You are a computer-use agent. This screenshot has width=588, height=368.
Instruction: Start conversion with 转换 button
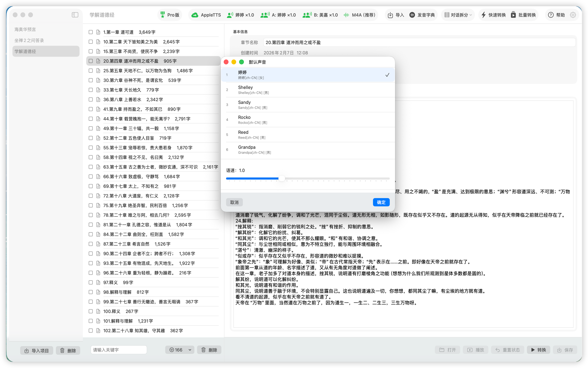tap(538, 350)
